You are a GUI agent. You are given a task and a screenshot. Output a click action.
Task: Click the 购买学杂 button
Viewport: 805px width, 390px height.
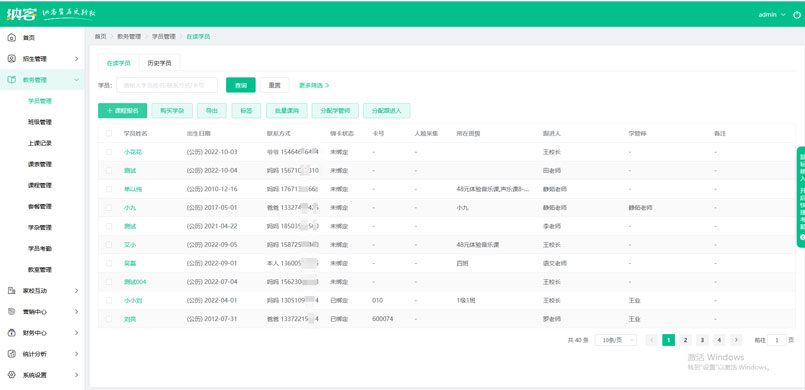[172, 111]
